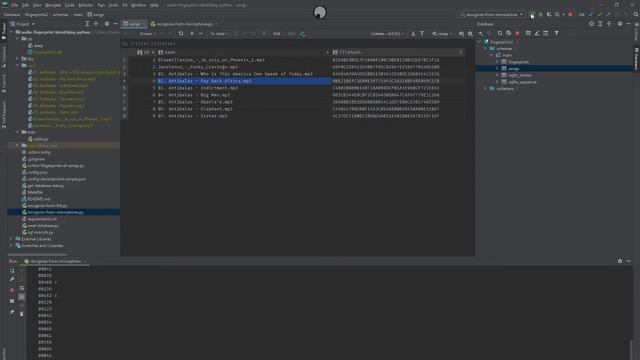Collapse the main schema node
640x360 pixels.
coord(491,55)
